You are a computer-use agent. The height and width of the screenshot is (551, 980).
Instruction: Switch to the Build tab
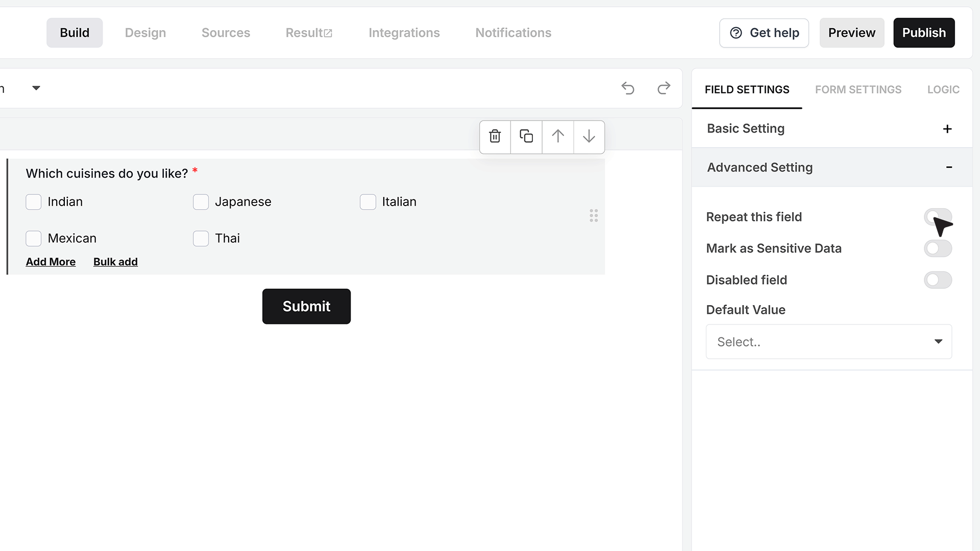coord(75,33)
